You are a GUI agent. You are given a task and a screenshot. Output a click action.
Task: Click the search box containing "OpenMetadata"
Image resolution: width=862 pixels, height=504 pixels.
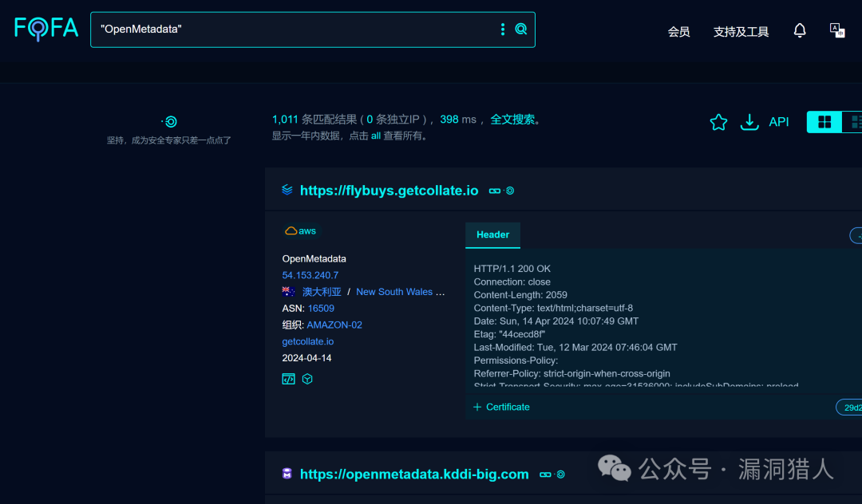point(313,30)
